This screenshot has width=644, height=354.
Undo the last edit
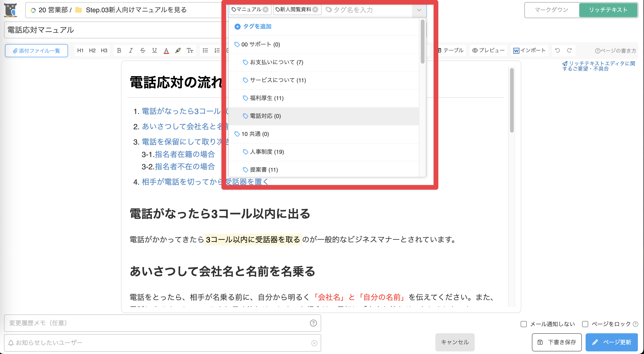(557, 50)
